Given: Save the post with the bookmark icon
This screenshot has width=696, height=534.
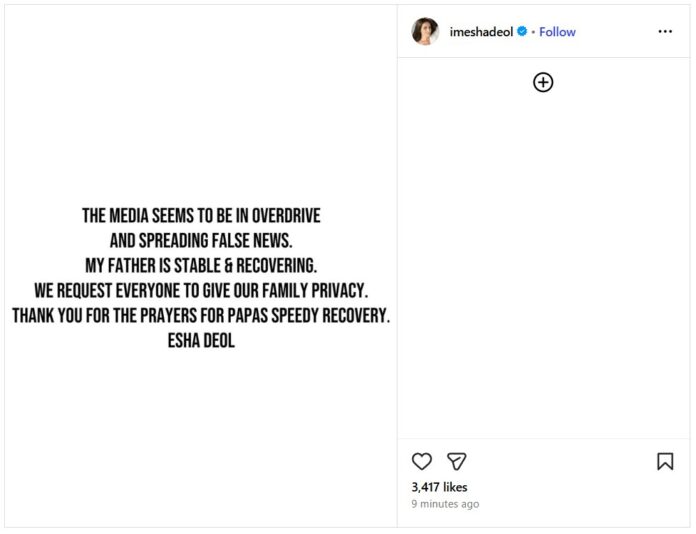Looking at the screenshot, I should 665,461.
